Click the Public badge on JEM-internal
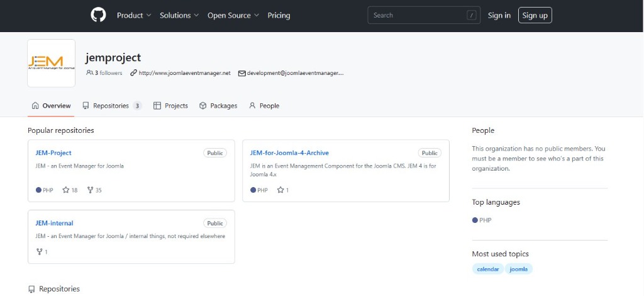Viewport: 644px width, 296px height. [x=215, y=223]
